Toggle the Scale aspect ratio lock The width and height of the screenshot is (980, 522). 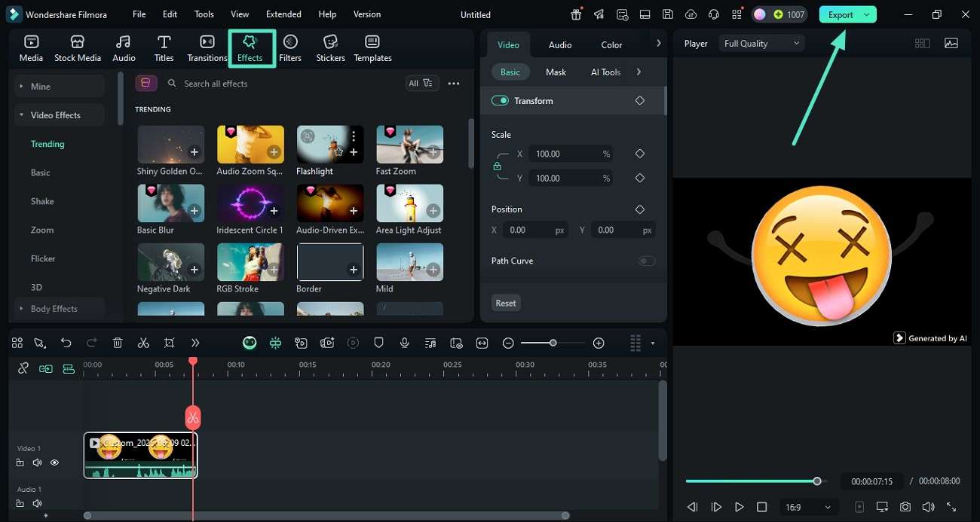pyautogui.click(x=497, y=166)
